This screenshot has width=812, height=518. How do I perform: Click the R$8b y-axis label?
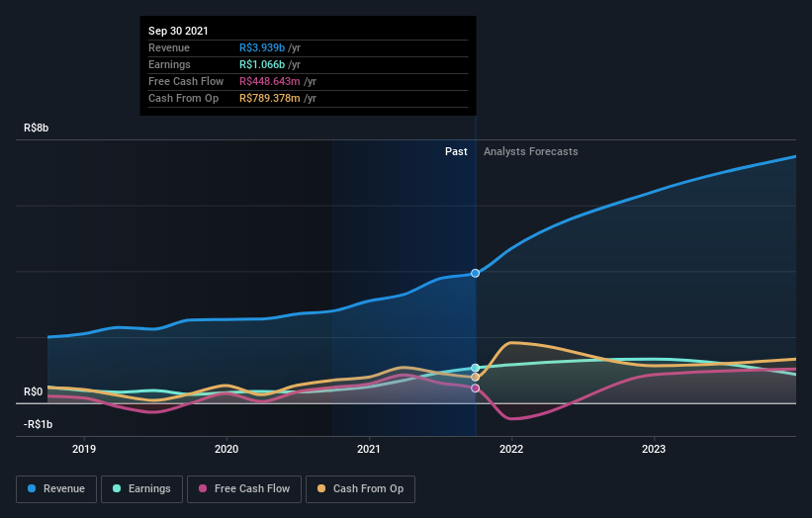pyautogui.click(x=37, y=128)
